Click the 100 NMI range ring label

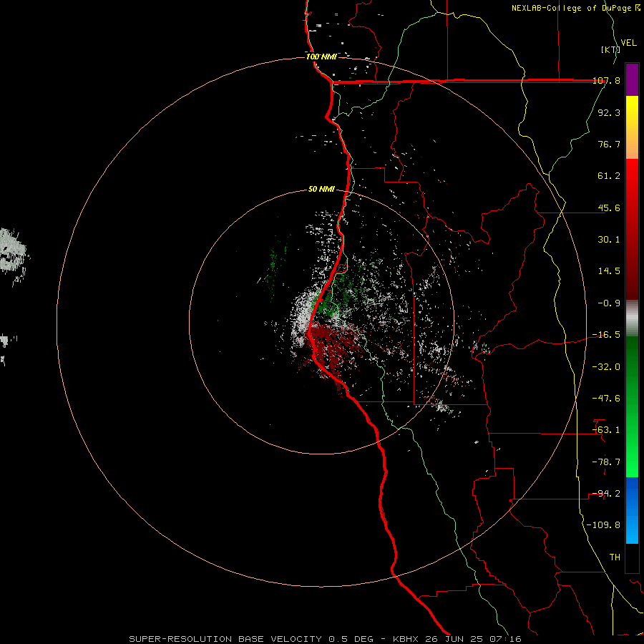click(321, 57)
